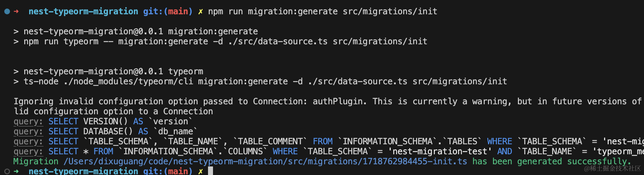Click "has been generated successfully" message text

(x=551, y=161)
